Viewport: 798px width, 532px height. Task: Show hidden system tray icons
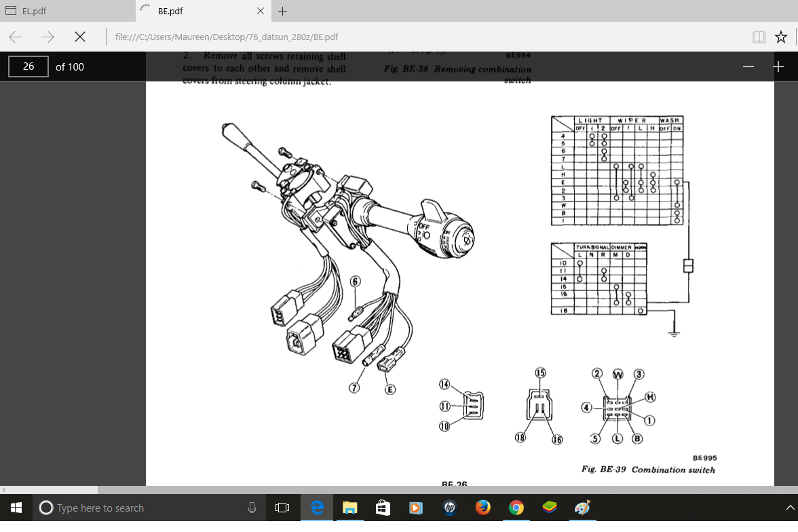click(789, 508)
